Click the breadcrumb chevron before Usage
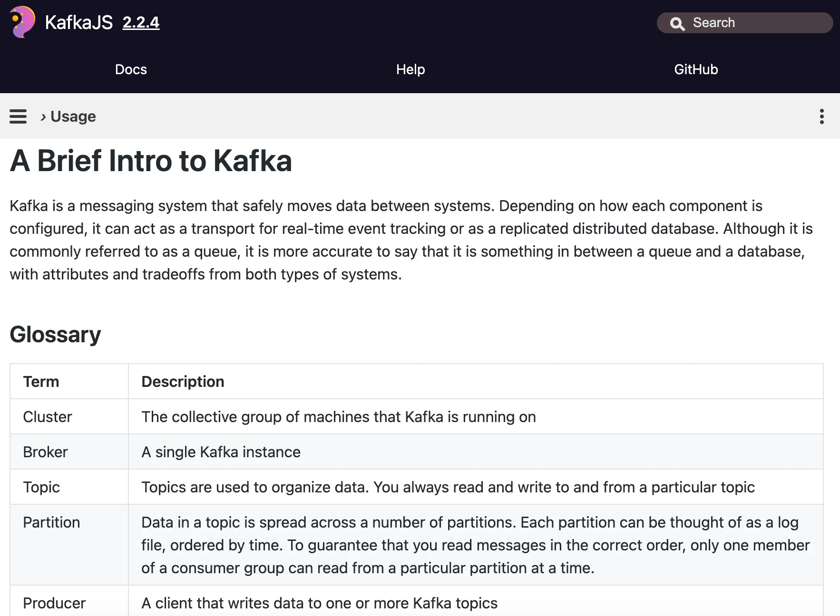840x616 pixels. click(x=43, y=117)
